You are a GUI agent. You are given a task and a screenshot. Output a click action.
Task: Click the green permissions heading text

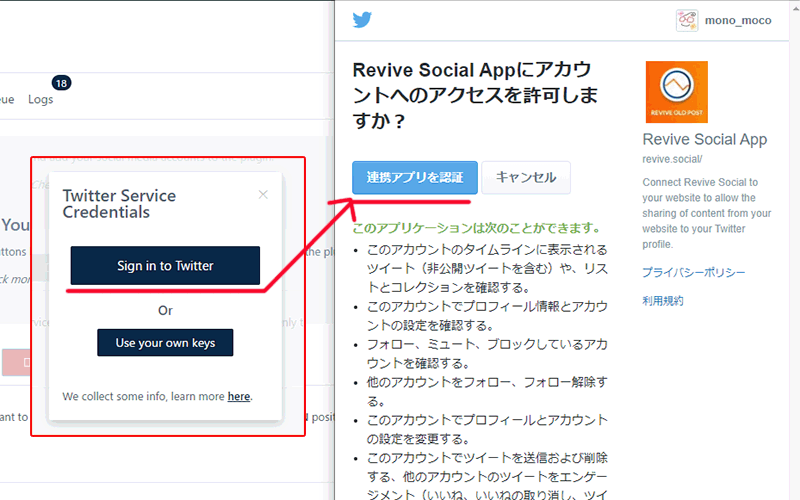476,227
